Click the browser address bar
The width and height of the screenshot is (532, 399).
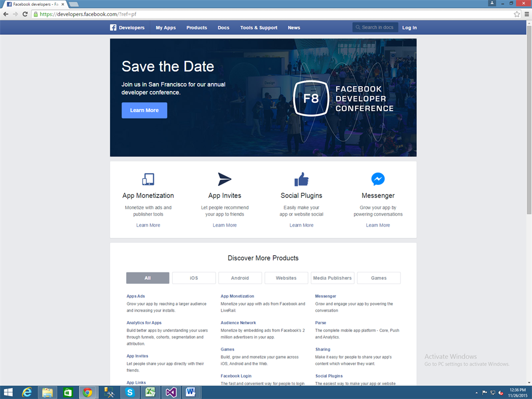click(x=276, y=14)
